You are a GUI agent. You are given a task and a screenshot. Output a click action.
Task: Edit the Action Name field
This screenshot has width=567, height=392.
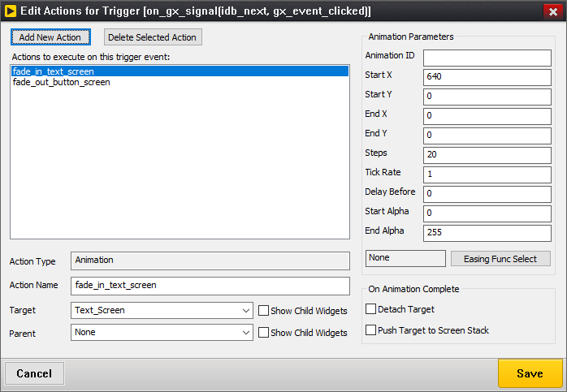pos(210,286)
